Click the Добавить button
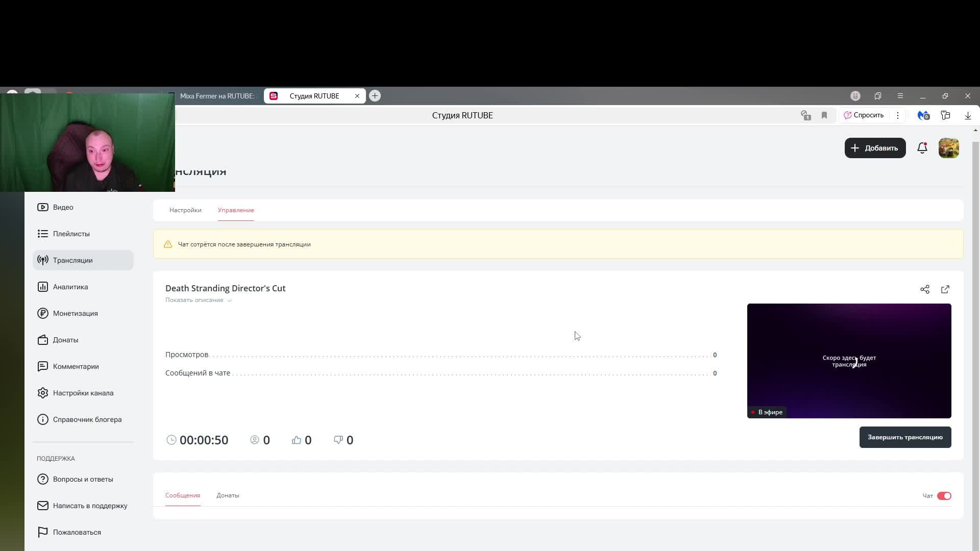The width and height of the screenshot is (980, 551). coord(875,148)
